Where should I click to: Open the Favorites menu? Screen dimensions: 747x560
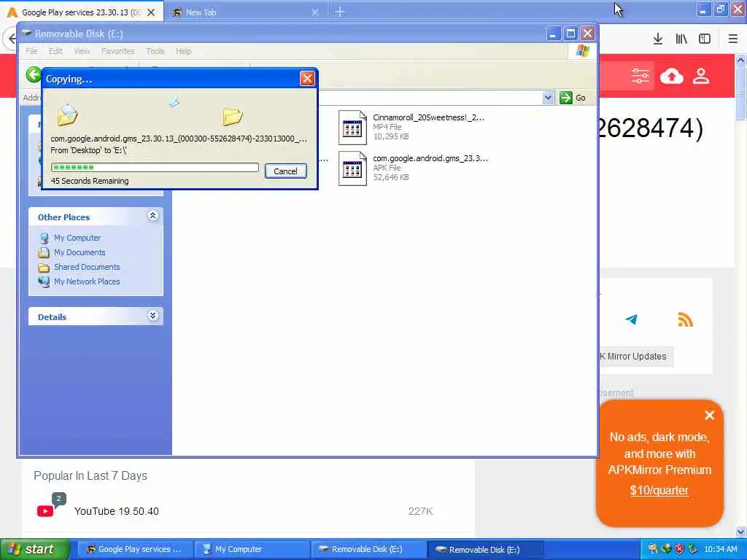click(x=117, y=51)
